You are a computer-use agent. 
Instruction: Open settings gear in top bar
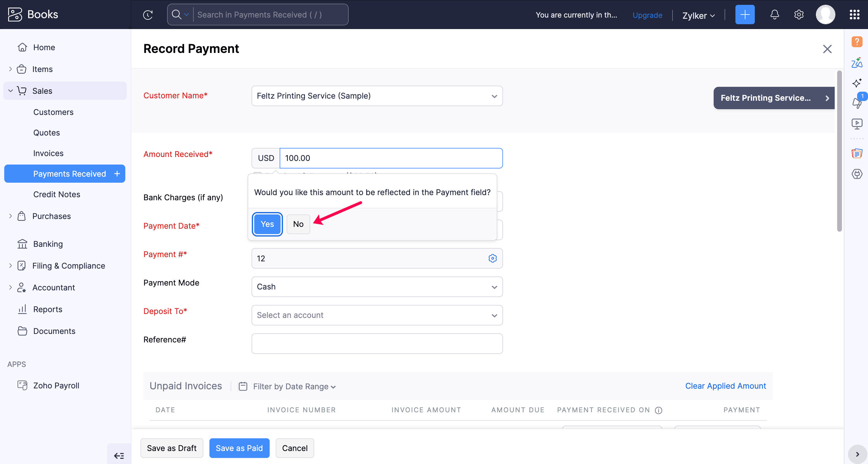tap(799, 15)
